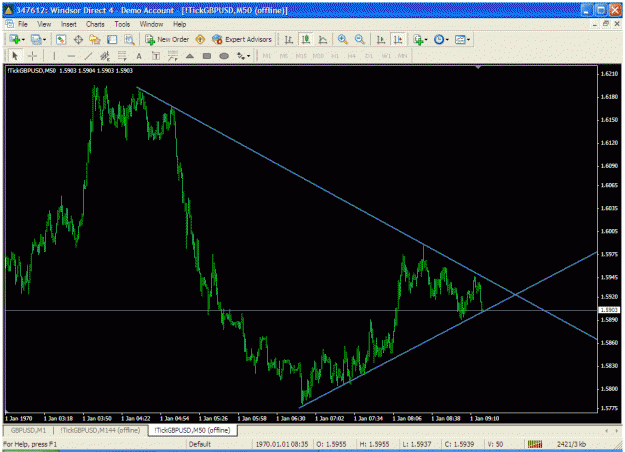
Task: Click the 2421/3 kb traffic indicator
Action: coord(571,444)
